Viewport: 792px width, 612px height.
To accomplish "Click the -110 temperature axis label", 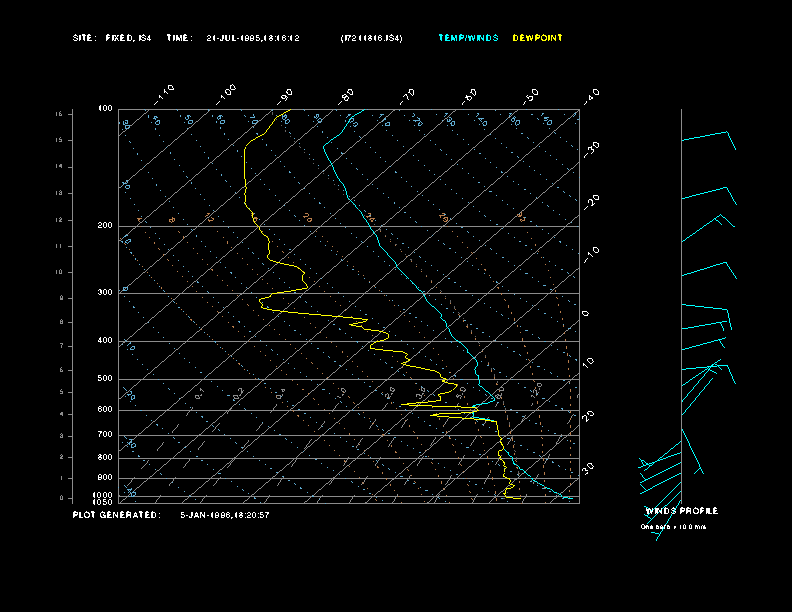I will (x=166, y=91).
